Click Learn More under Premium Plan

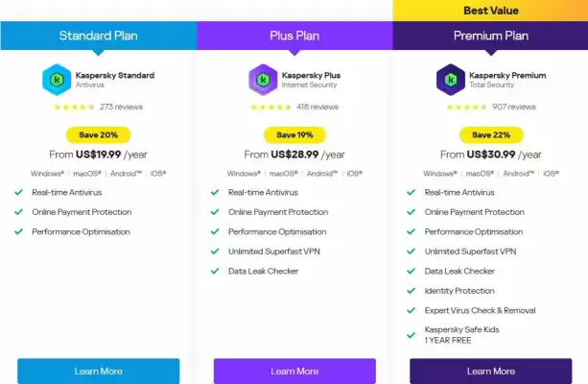tap(491, 372)
